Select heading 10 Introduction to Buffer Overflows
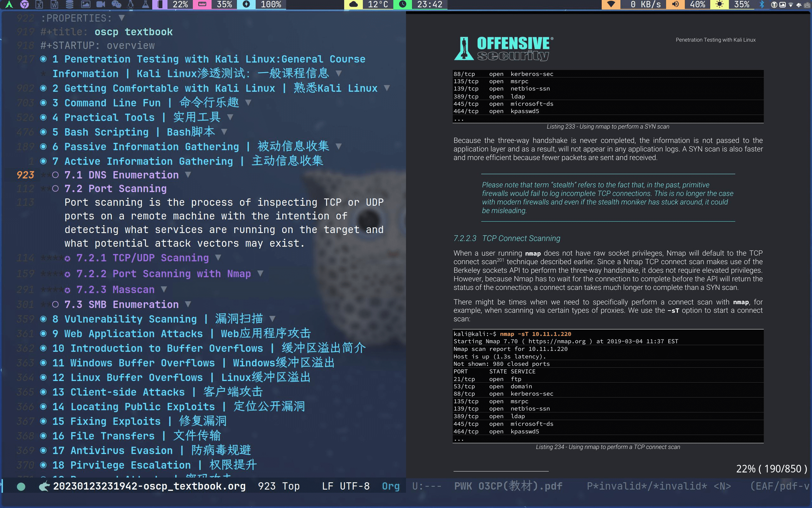This screenshot has width=812, height=508. point(209,348)
